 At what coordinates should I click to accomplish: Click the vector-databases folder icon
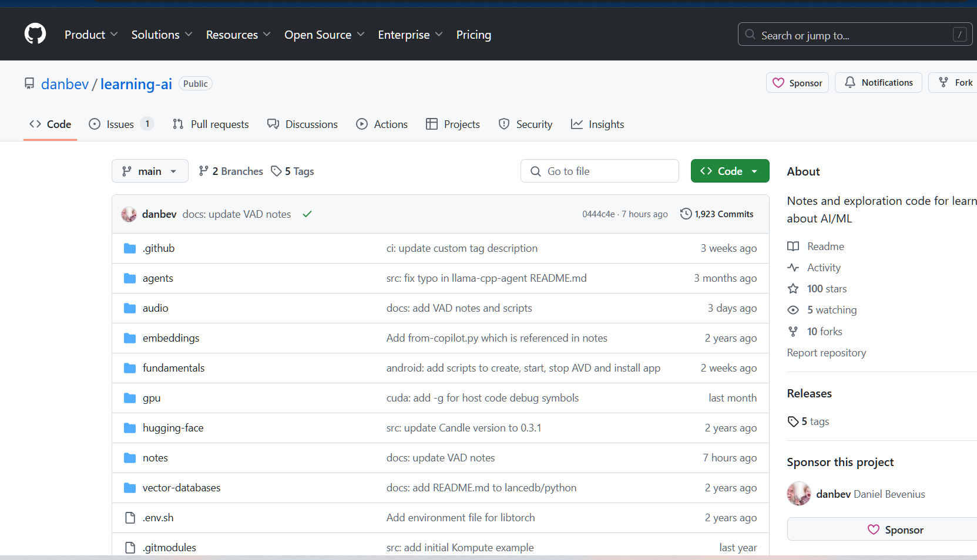tap(130, 488)
